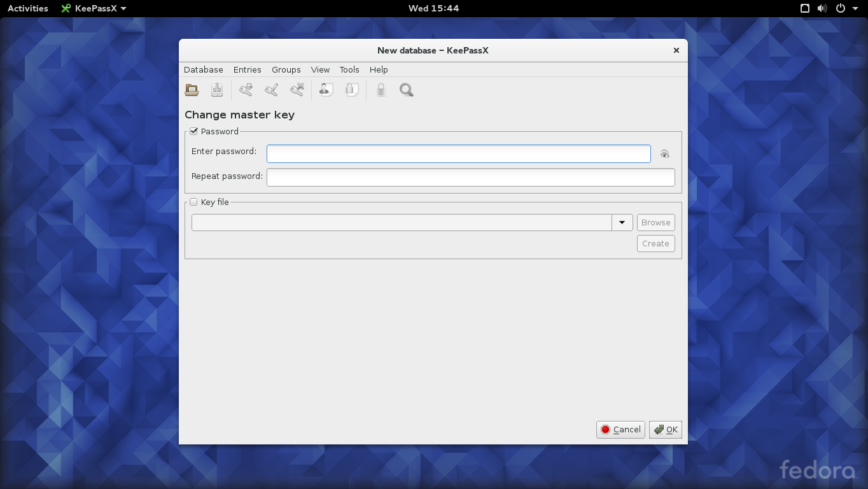Click the Wed 15:44 clock
The width and height of the screenshot is (868, 489).
[x=434, y=8]
